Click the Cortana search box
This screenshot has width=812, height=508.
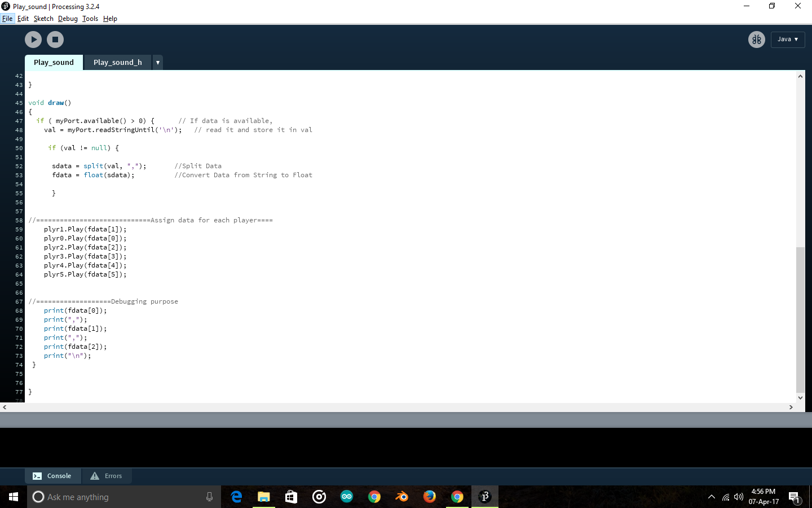[124, 497]
